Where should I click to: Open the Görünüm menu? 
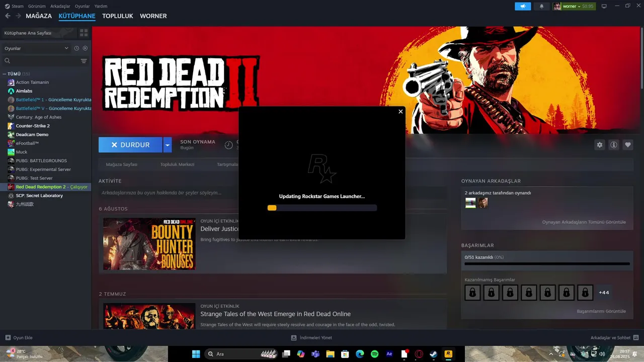tap(37, 6)
